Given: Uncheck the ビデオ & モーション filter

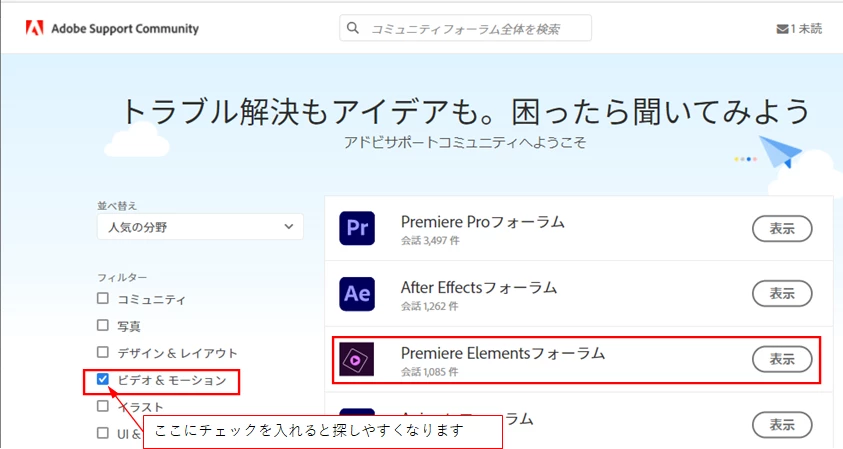Looking at the screenshot, I should 103,379.
